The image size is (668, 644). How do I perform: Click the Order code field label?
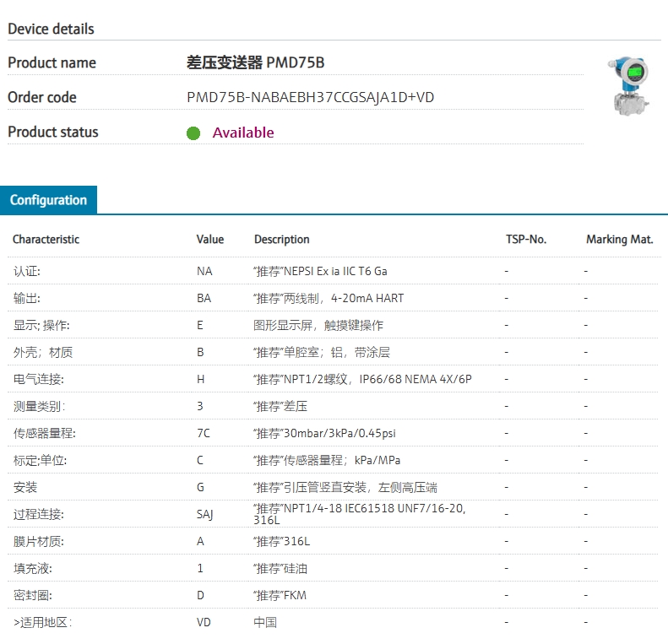pos(42,97)
